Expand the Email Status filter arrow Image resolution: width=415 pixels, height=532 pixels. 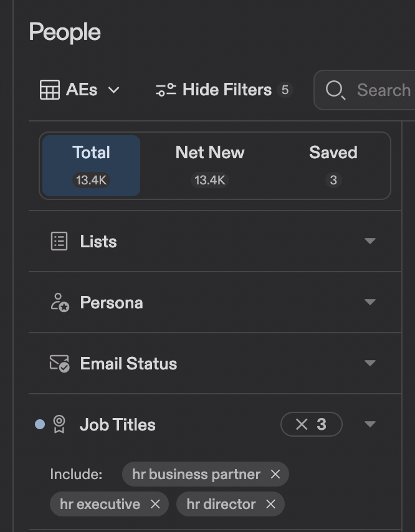(370, 363)
